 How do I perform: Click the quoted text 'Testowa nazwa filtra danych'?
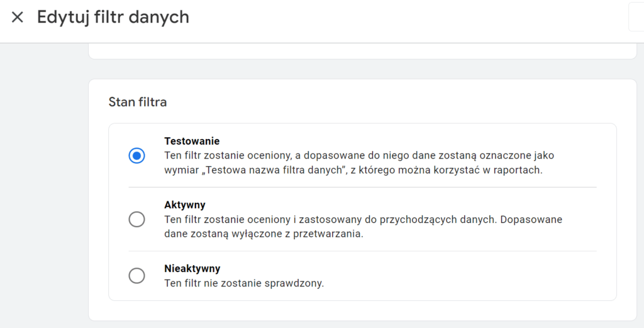pyautogui.click(x=274, y=170)
